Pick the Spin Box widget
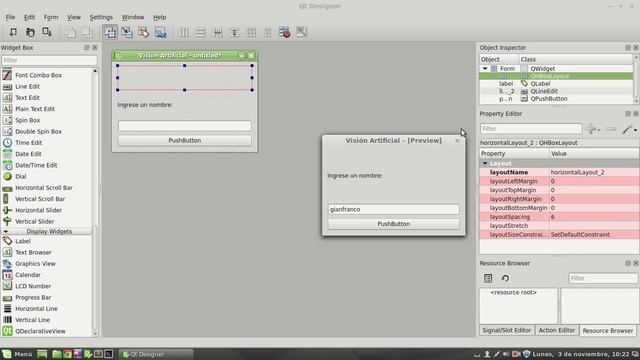 pyautogui.click(x=27, y=120)
